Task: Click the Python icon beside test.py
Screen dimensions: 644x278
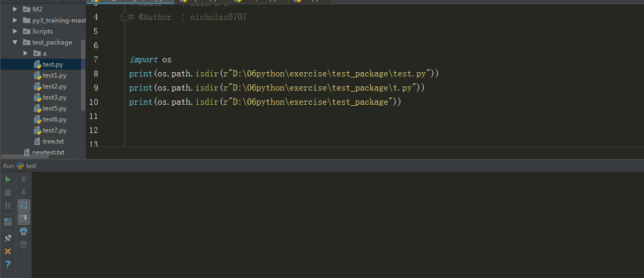Action: click(37, 64)
